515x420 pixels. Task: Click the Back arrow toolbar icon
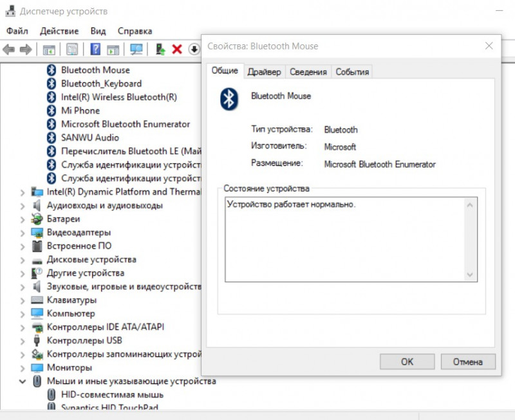pyautogui.click(x=9, y=50)
